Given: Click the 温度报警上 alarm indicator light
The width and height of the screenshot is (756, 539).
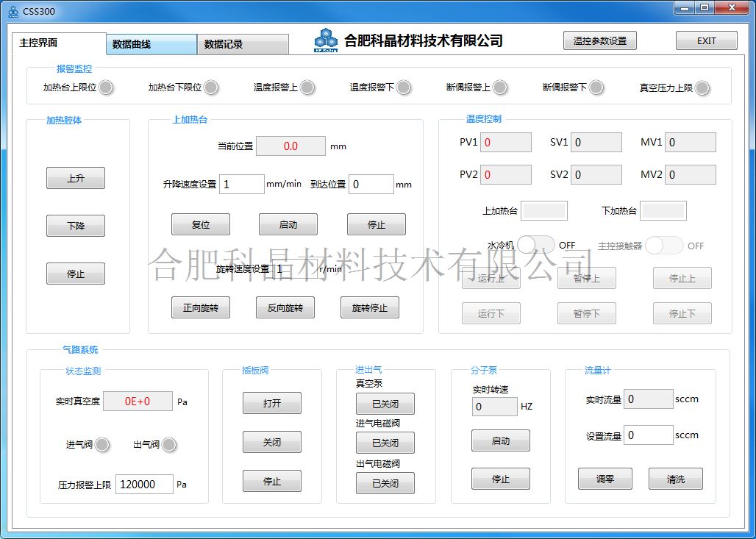Looking at the screenshot, I should (307, 88).
